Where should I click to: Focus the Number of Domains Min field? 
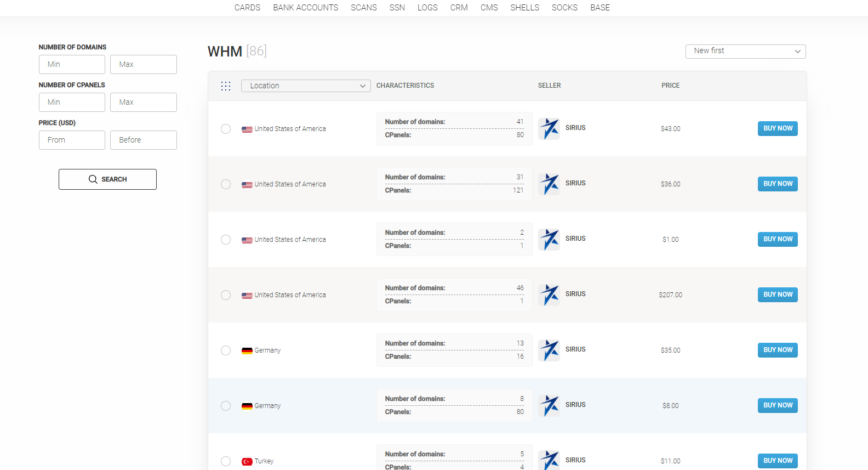pos(72,64)
